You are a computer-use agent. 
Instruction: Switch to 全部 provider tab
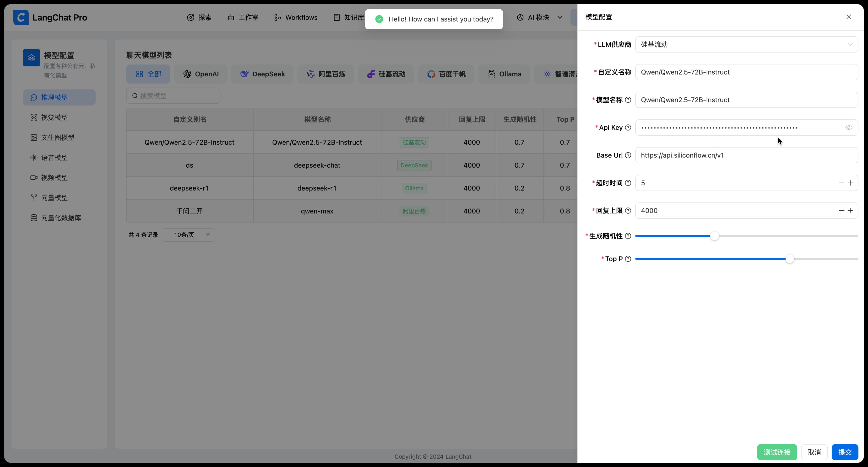click(148, 74)
